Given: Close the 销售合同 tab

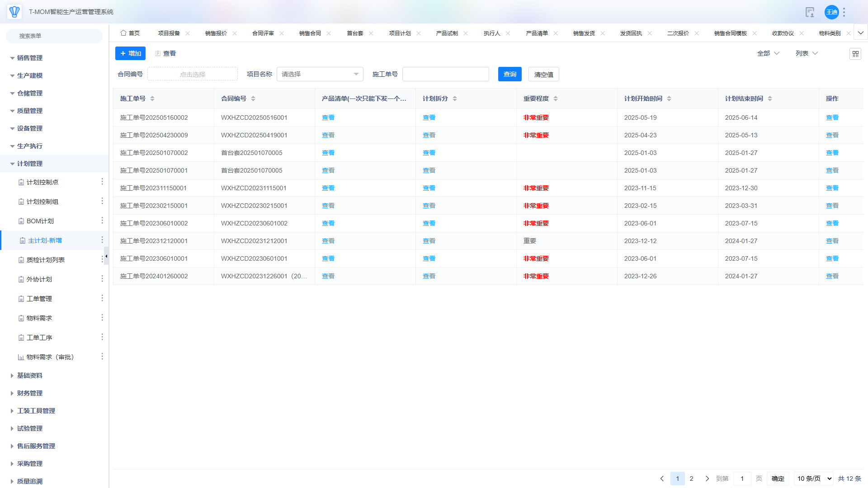Looking at the screenshot, I should pyautogui.click(x=329, y=33).
